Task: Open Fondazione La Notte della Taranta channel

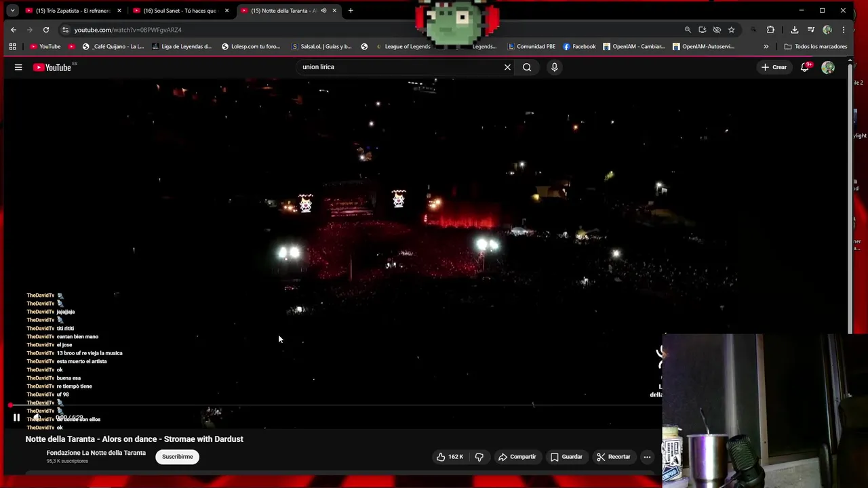Action: pyautogui.click(x=96, y=453)
